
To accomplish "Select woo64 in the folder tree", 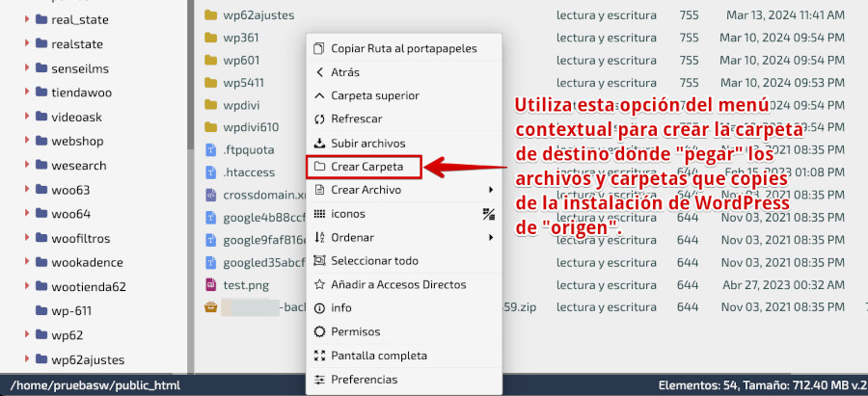I will [x=70, y=214].
